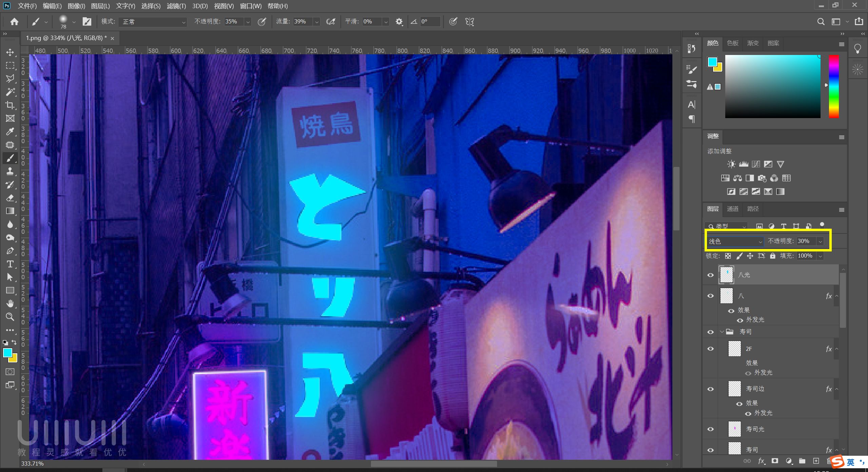Click the foreground color swatch in toolbar

pyautogui.click(x=7, y=353)
